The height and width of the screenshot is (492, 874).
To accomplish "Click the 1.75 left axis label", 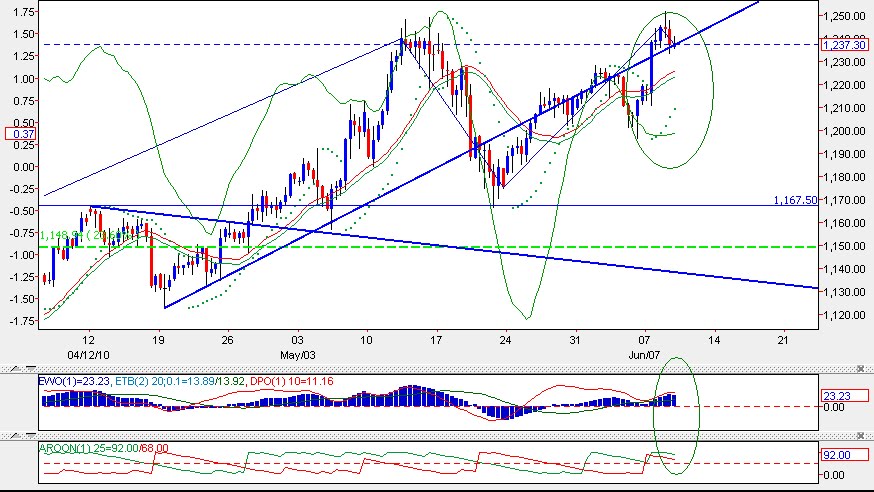I will tap(23, 12).
